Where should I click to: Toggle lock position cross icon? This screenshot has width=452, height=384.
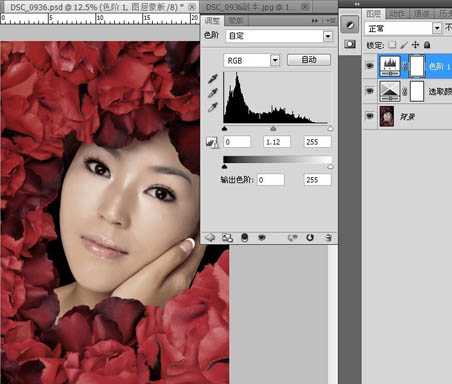(415, 45)
